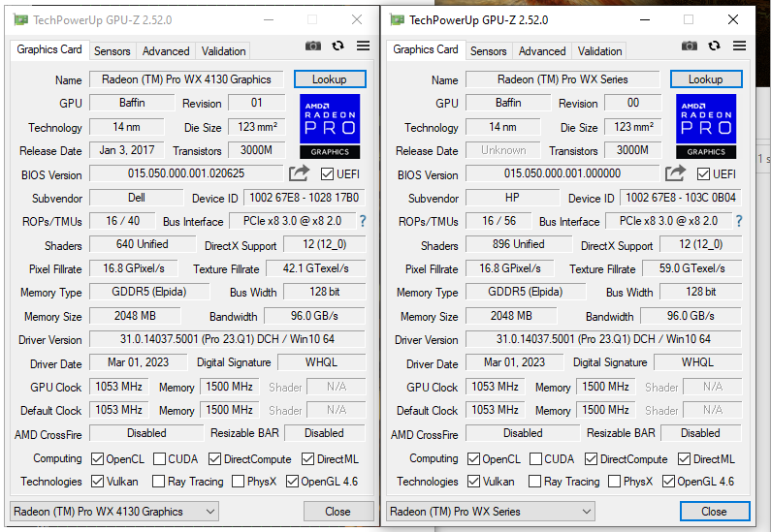Viewport: 771px width, 532px height.
Task: Switch to Advanced tab in right window
Action: tap(542, 51)
